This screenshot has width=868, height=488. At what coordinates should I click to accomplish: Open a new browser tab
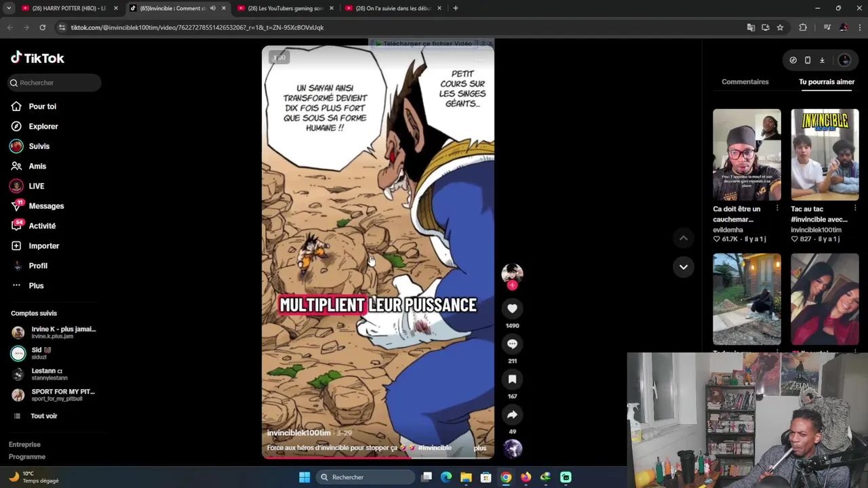(x=456, y=8)
